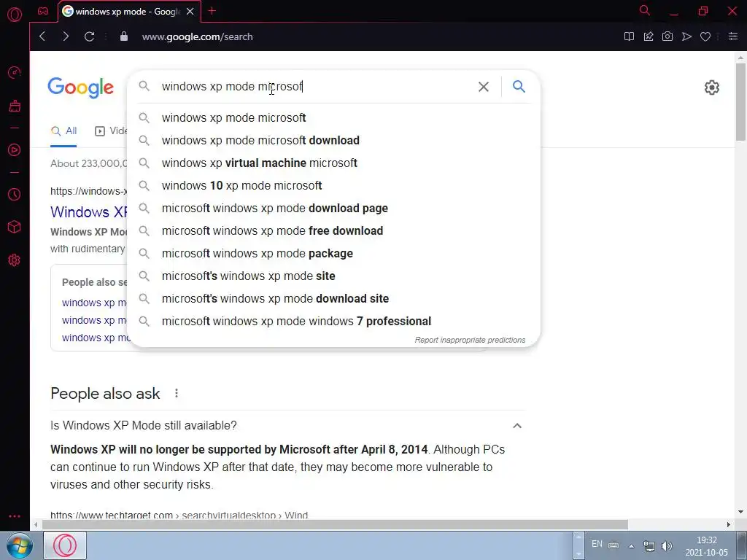The width and height of the screenshot is (747, 560).
Task: Show hidden tray icons arrow
Action: [631, 546]
